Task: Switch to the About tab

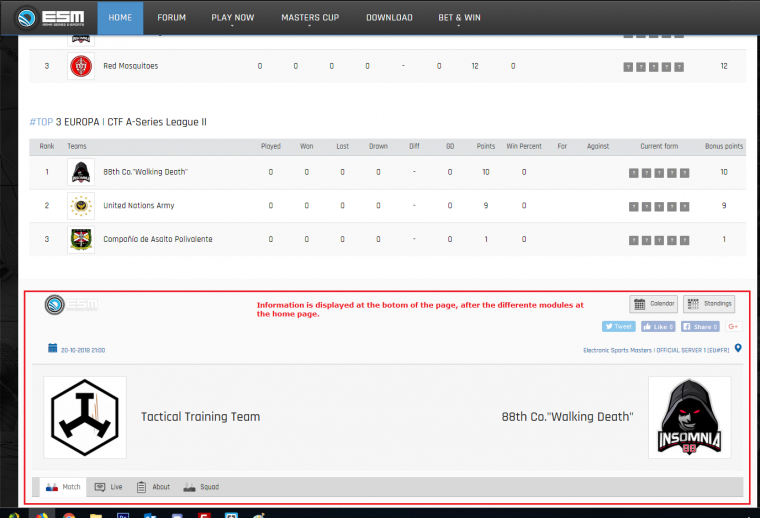Action: pos(153,487)
